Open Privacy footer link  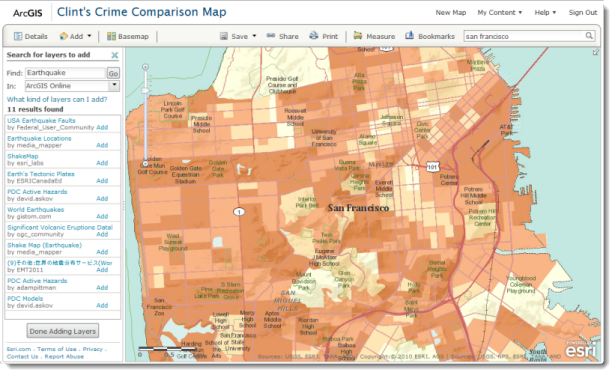(93, 349)
